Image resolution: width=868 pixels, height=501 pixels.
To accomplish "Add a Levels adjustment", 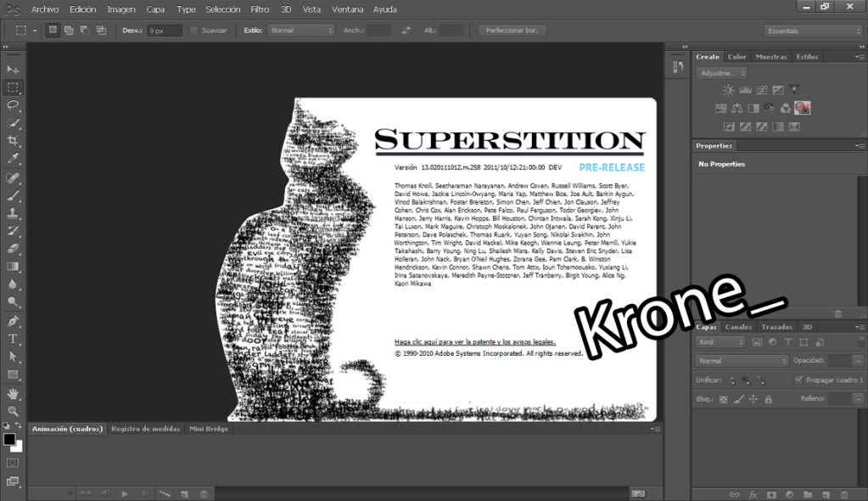I will [x=745, y=90].
